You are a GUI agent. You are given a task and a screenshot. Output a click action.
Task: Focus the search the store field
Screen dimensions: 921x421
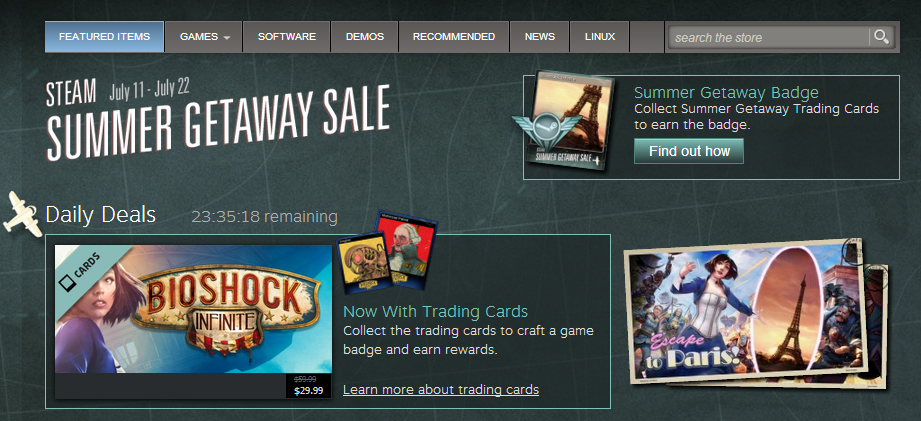pos(769,38)
